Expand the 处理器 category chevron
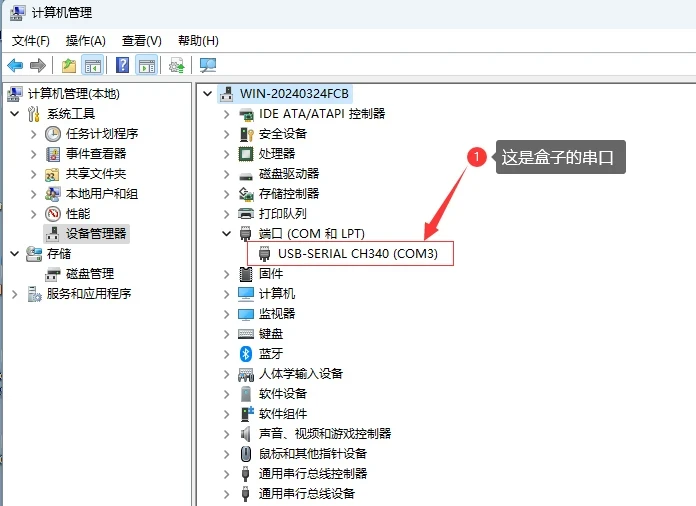This screenshot has height=506, width=696. tap(226, 154)
